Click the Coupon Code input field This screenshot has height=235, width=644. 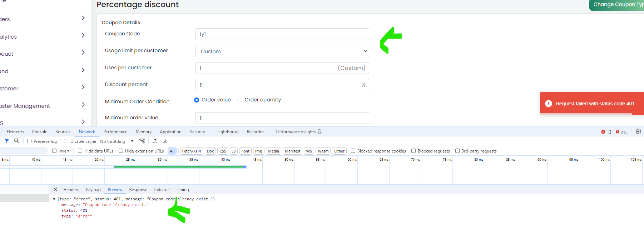tap(282, 34)
